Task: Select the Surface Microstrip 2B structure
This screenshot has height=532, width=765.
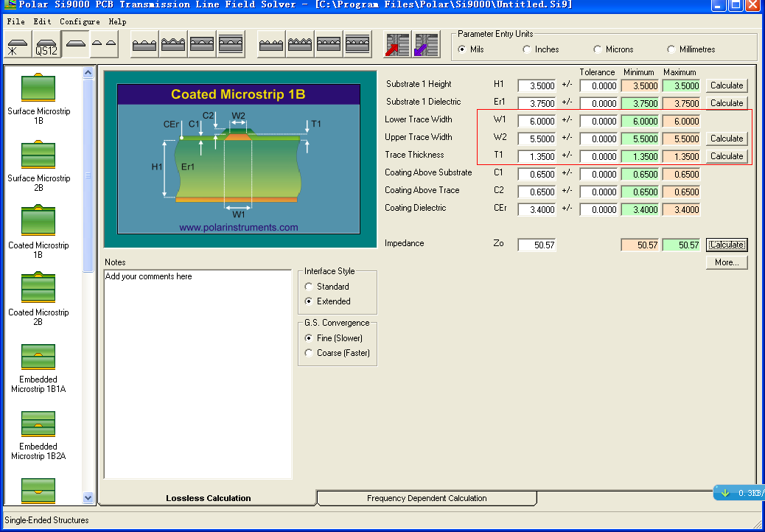Action: pos(38,167)
